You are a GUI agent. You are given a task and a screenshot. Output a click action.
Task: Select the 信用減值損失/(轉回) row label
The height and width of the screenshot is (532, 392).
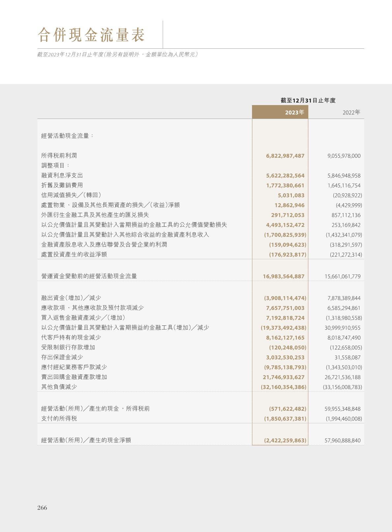pos(71,195)
